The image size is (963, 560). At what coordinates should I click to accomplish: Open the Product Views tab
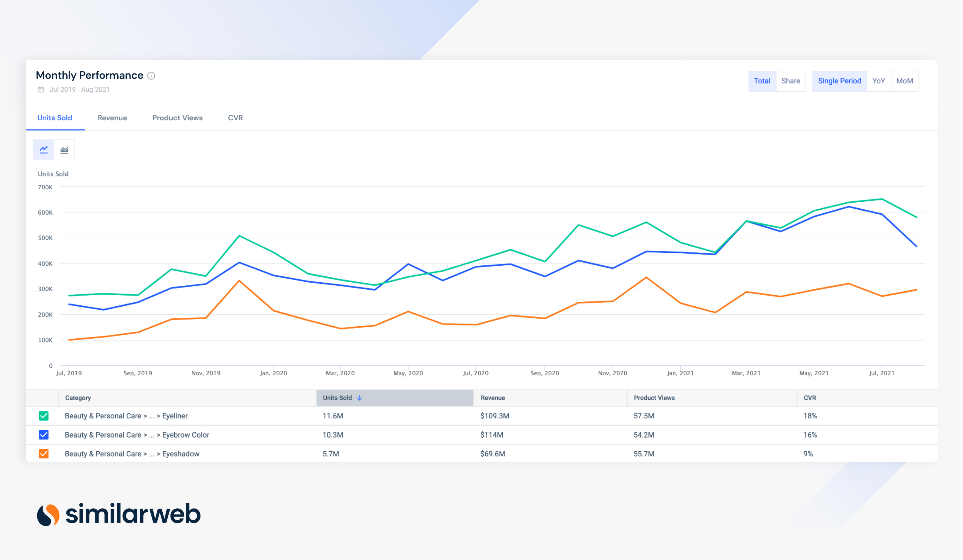coord(177,117)
